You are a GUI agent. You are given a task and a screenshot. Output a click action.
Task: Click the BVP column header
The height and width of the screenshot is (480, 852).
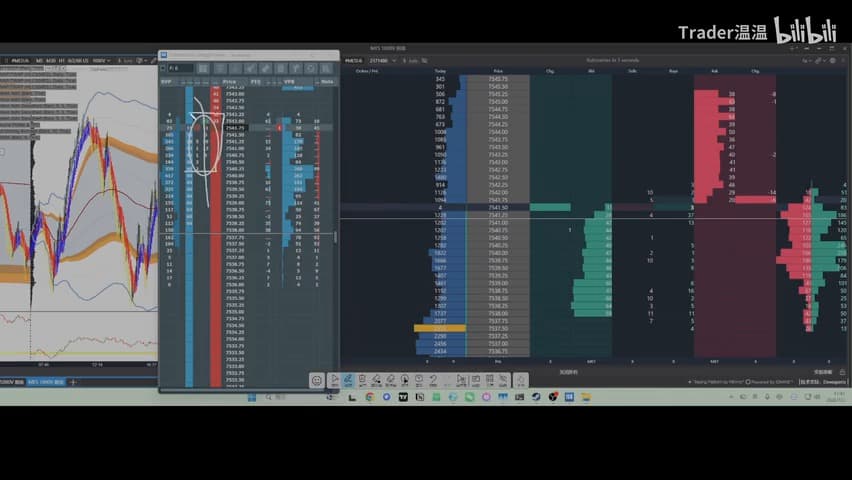[166, 82]
